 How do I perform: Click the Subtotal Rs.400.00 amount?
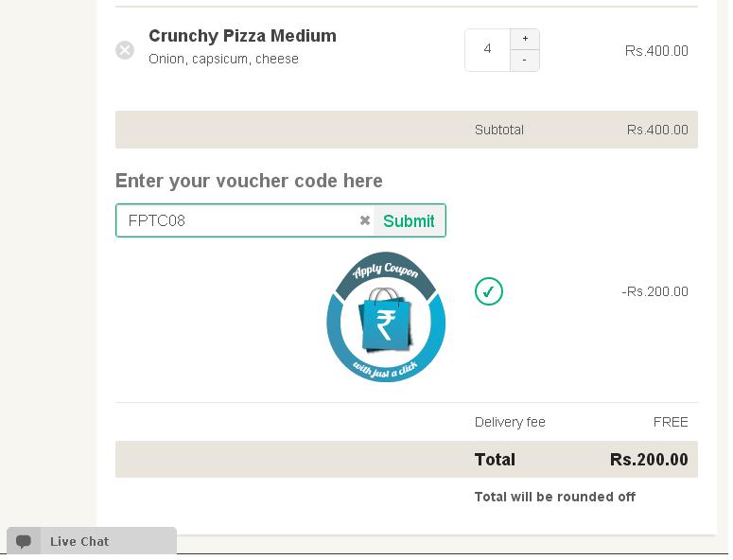[657, 130]
